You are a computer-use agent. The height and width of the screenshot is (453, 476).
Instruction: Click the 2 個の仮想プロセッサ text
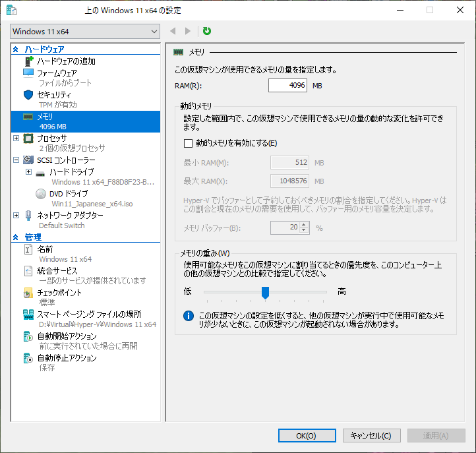(x=72, y=148)
